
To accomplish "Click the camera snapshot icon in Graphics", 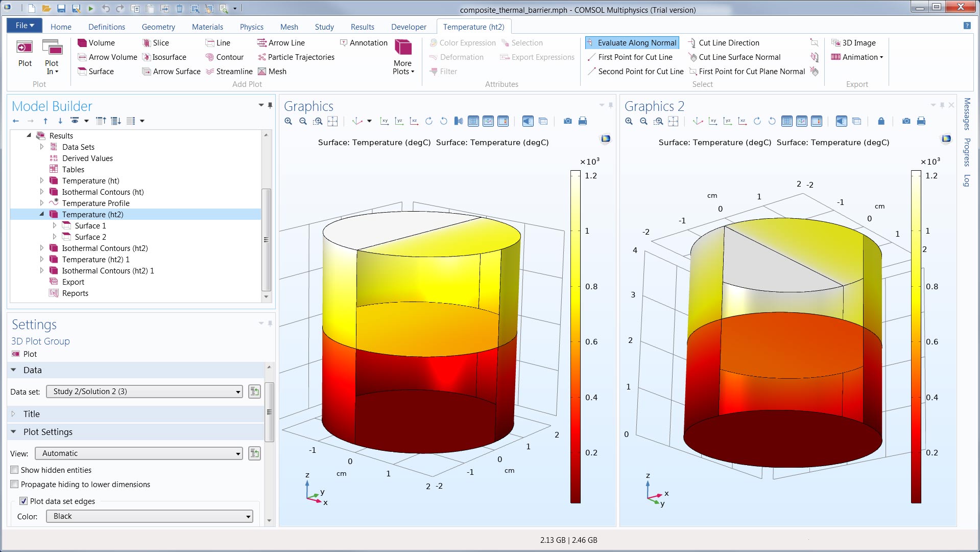I will 567,121.
